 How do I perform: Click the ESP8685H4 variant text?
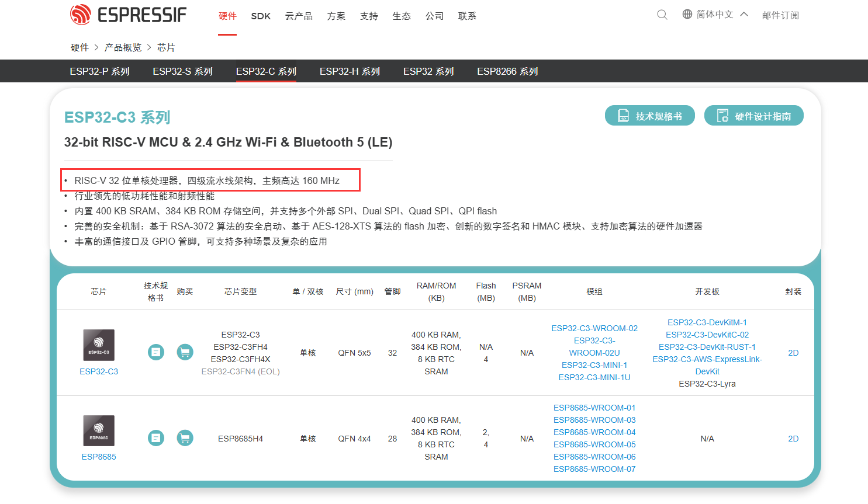point(241,439)
